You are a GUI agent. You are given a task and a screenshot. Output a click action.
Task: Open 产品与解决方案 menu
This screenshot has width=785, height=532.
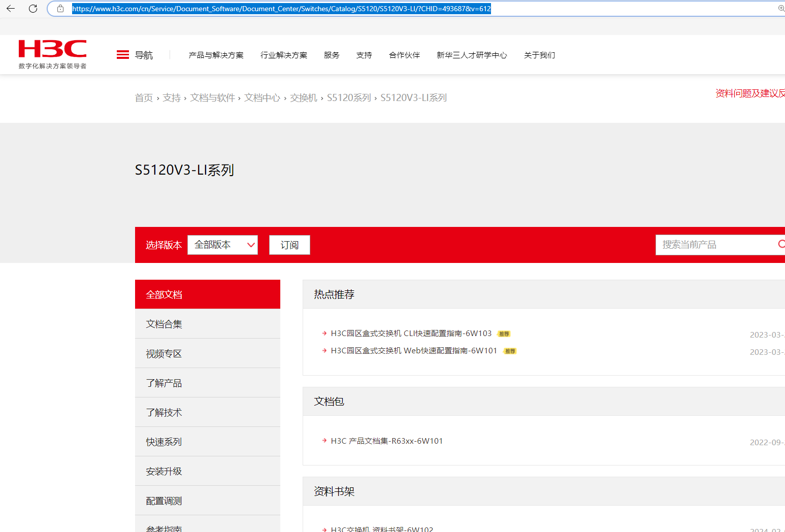[216, 55]
